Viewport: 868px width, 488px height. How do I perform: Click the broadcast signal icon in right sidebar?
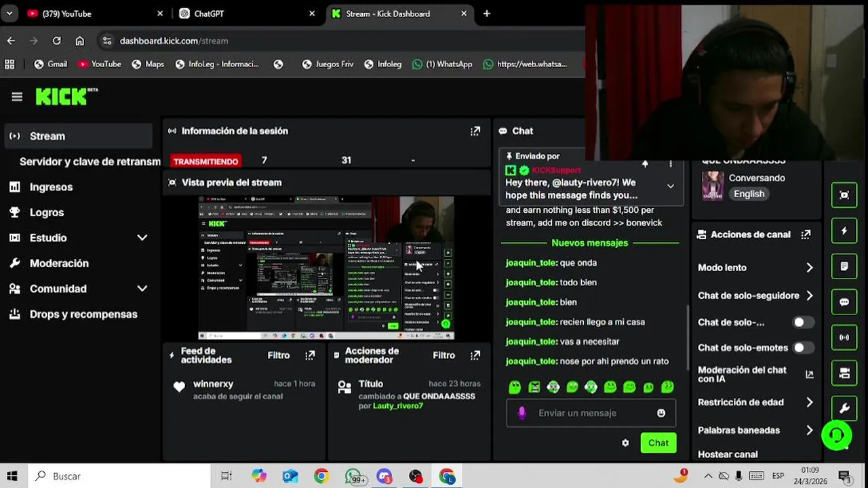tap(844, 338)
